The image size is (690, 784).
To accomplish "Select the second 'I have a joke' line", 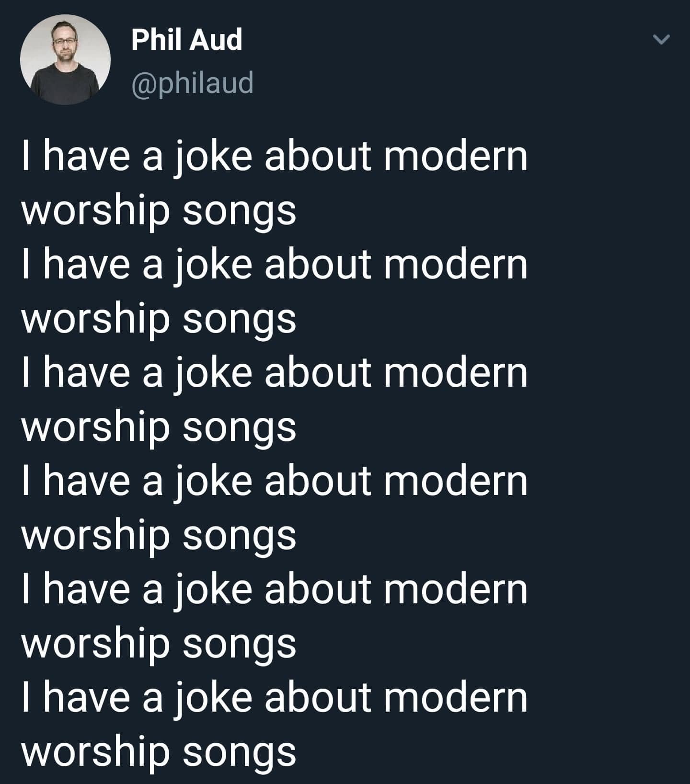I will click(275, 265).
